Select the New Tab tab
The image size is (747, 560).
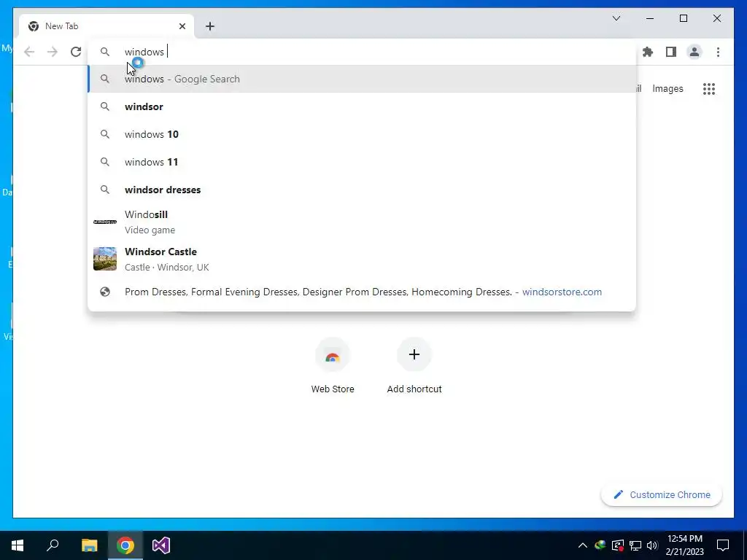[x=107, y=26]
